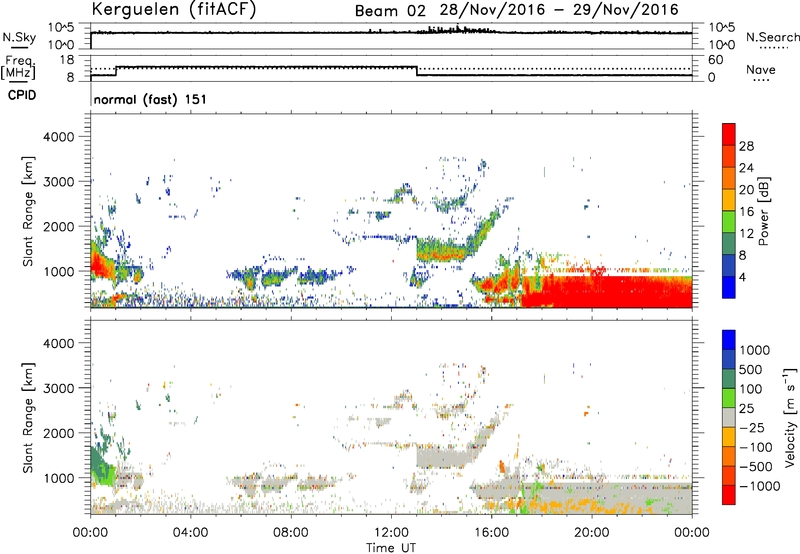
Task: Click the "-1000" label on Velocity colorbar
Action: pos(760,486)
